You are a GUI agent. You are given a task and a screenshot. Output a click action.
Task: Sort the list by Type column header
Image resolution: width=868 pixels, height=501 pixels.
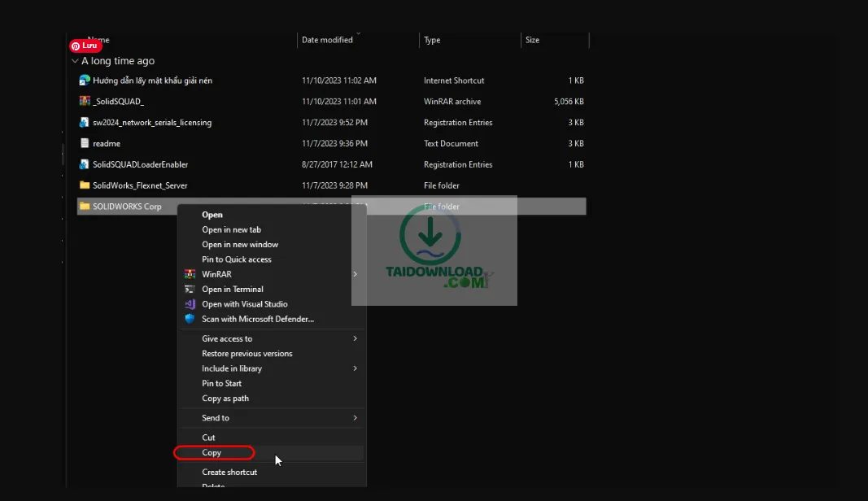click(x=432, y=40)
